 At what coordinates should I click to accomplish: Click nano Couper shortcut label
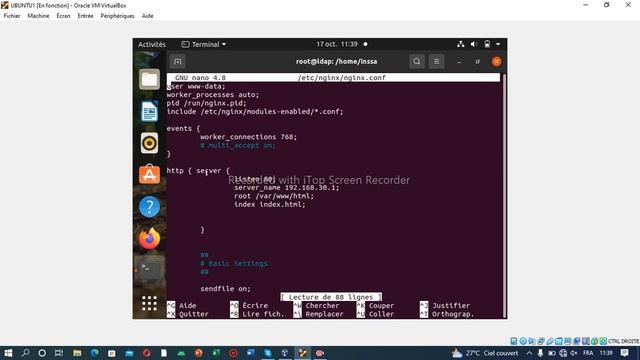point(382,305)
